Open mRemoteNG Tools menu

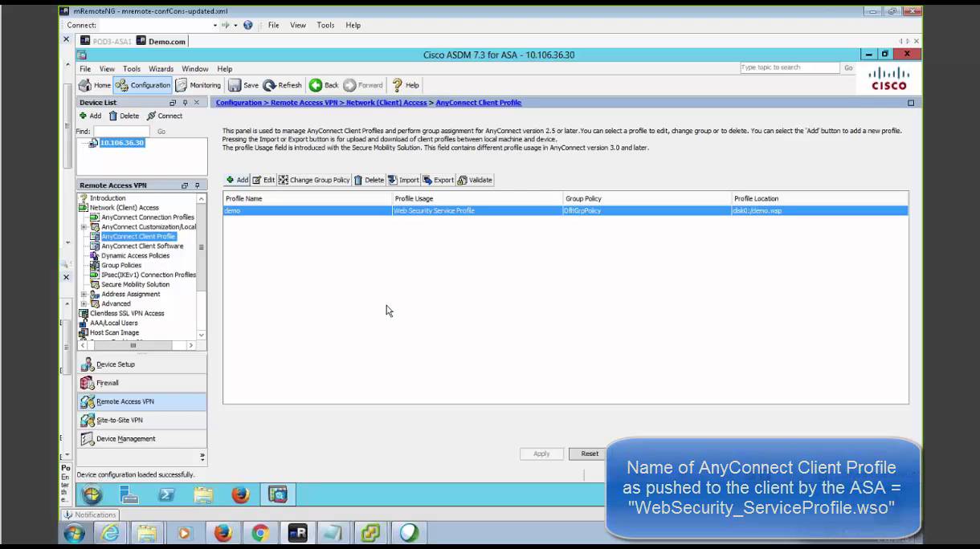click(325, 25)
